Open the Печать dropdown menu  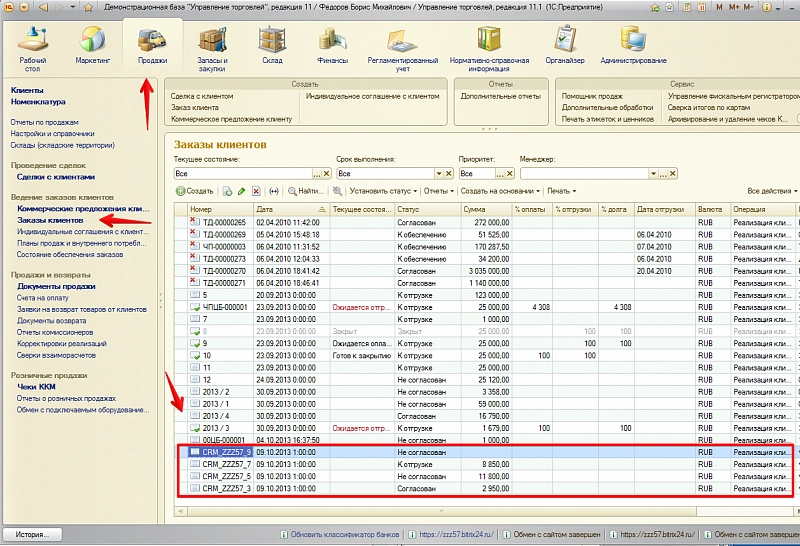pyautogui.click(x=561, y=190)
